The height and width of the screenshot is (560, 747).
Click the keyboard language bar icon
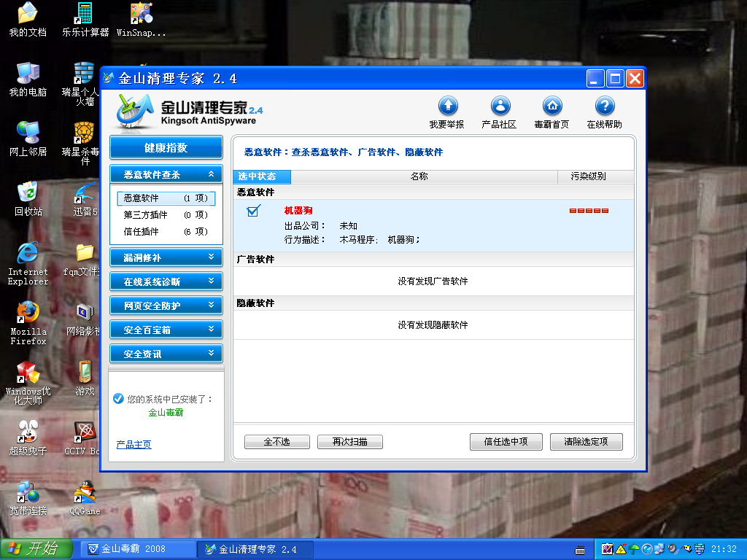[x=580, y=551]
